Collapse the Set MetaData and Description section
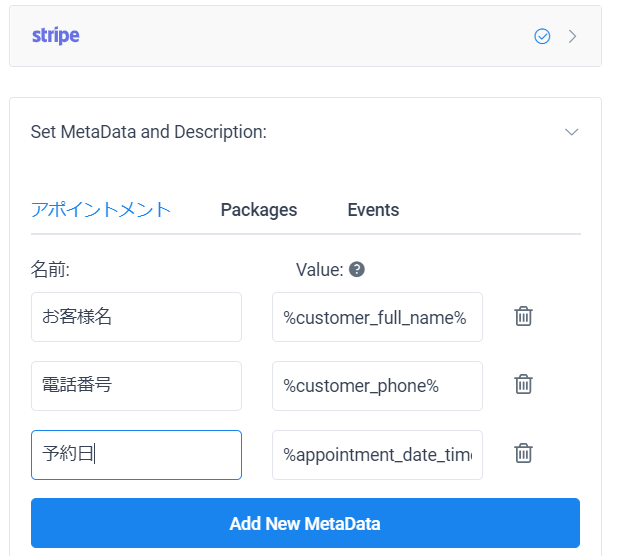Viewport: 632px width, 556px height. tap(572, 132)
